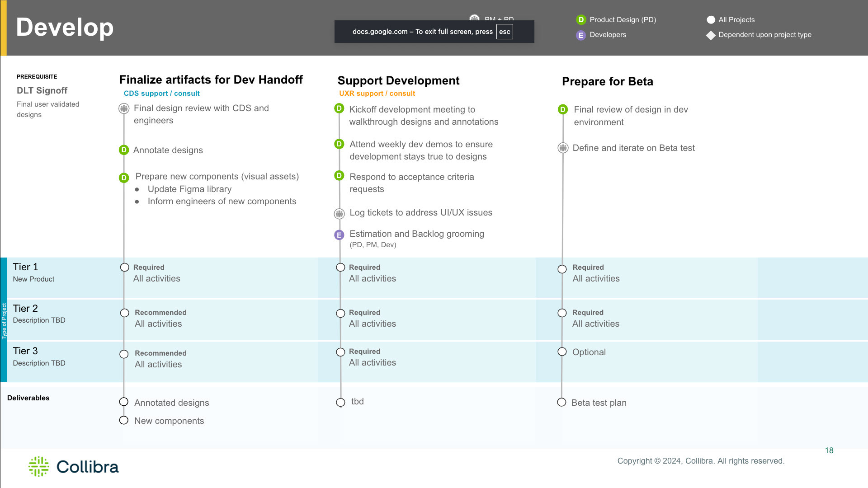Click the Developers legend E icon
This screenshot has width=868, height=488.
(581, 35)
